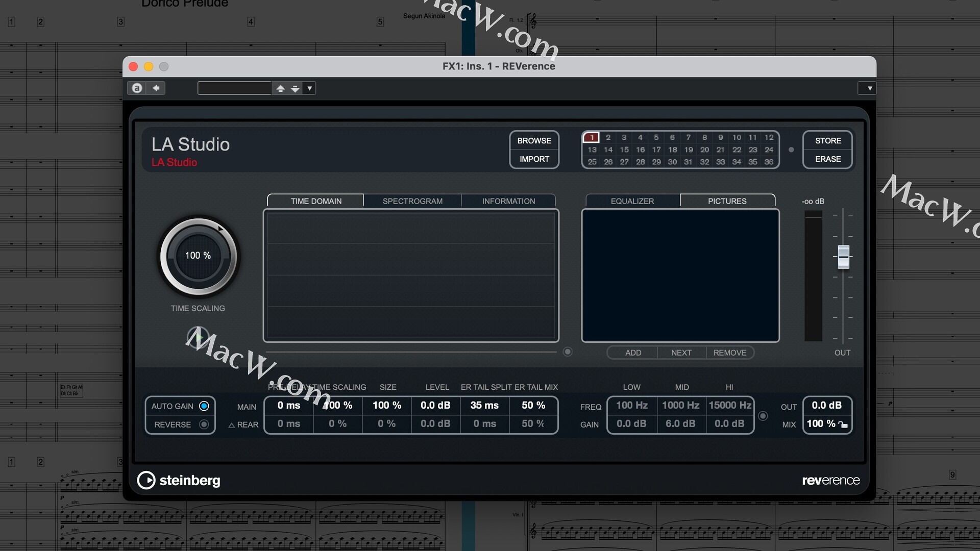Click hi frequency 15000 Hz value
The width and height of the screenshot is (980, 551).
point(730,406)
